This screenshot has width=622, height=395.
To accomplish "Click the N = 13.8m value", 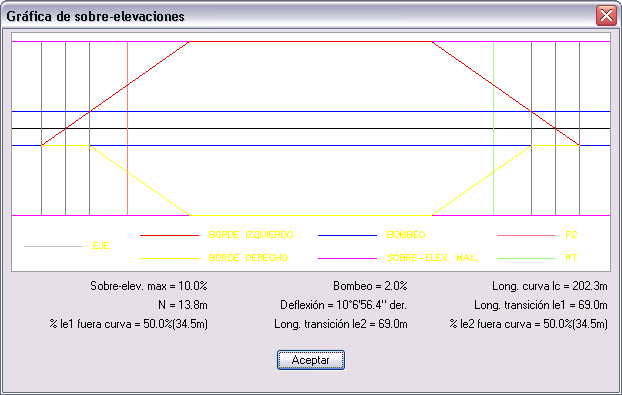I will [x=183, y=305].
